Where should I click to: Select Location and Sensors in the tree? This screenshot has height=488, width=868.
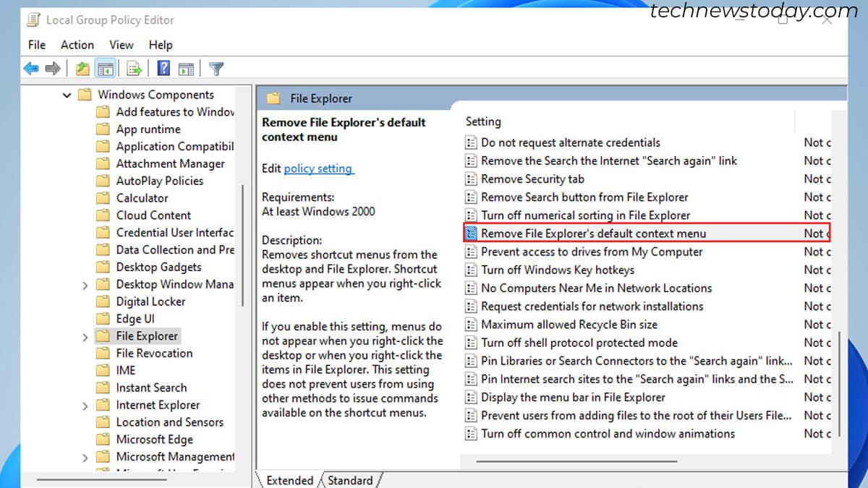pos(170,422)
